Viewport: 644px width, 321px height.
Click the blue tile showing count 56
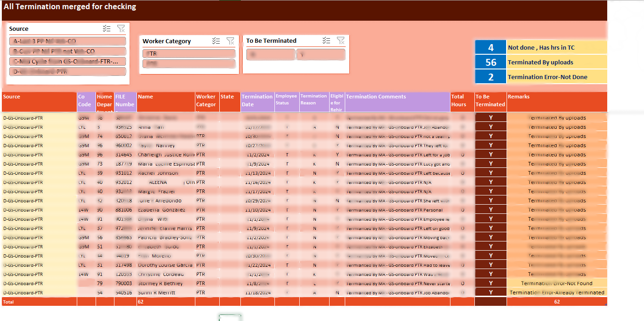click(490, 62)
